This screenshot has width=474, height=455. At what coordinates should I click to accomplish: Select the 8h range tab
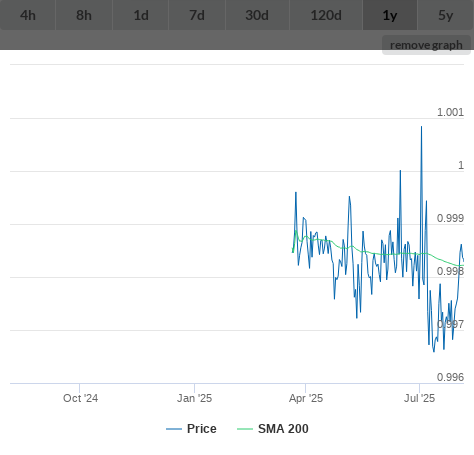(84, 15)
